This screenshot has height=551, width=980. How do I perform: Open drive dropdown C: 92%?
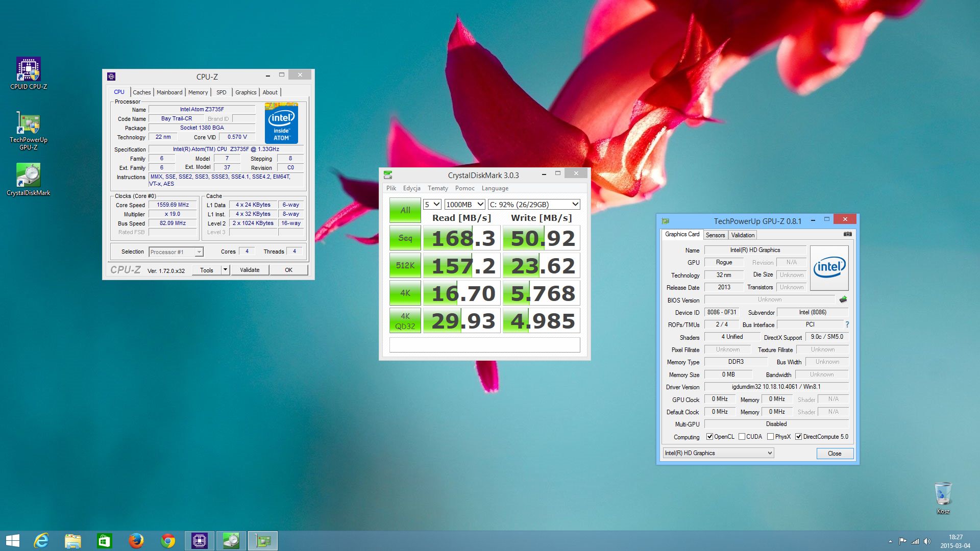click(534, 204)
